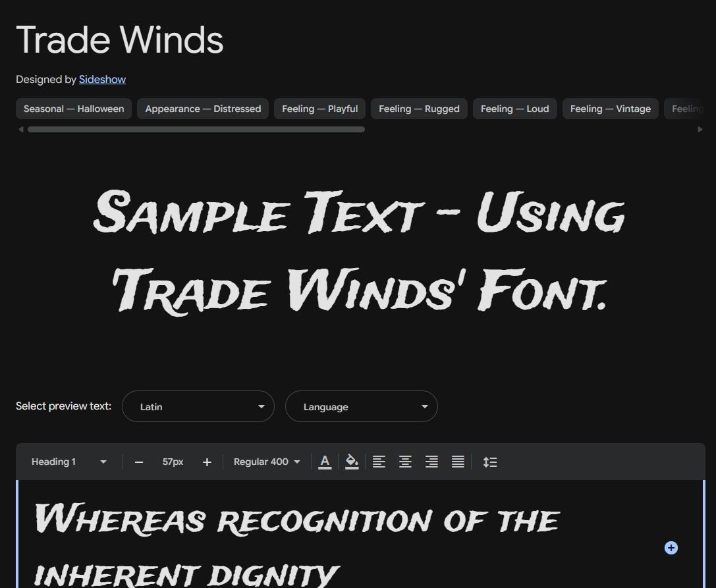This screenshot has width=716, height=588.
Task: Open the Regular 400 weight dropdown
Action: [267, 462]
